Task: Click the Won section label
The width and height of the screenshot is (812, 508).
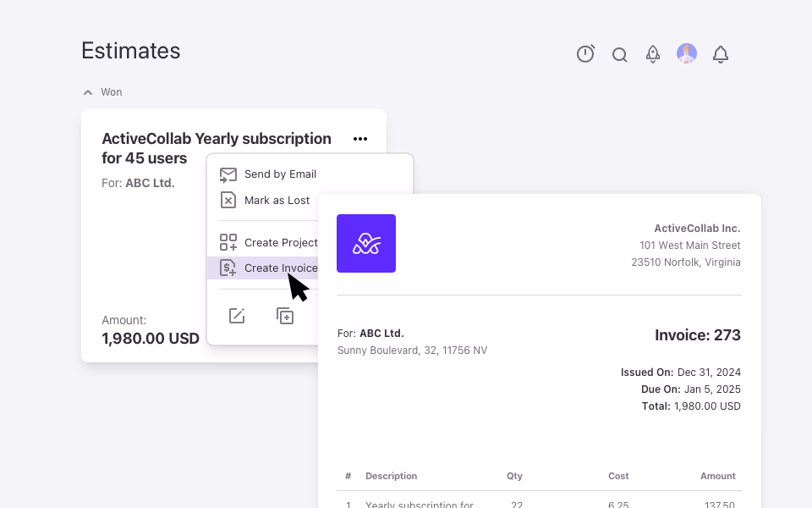Action: point(112,92)
